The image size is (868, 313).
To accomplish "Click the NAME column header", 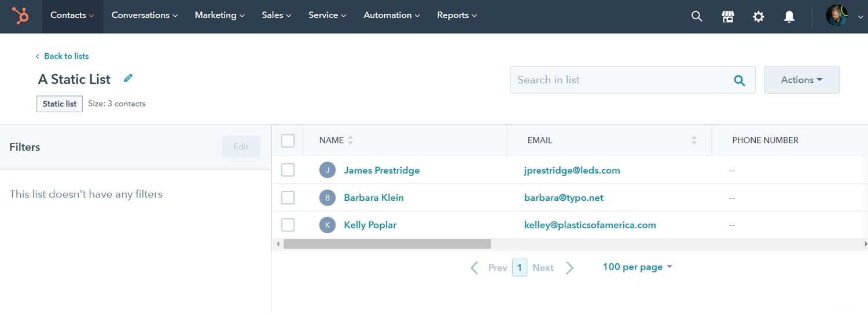I will (x=332, y=140).
